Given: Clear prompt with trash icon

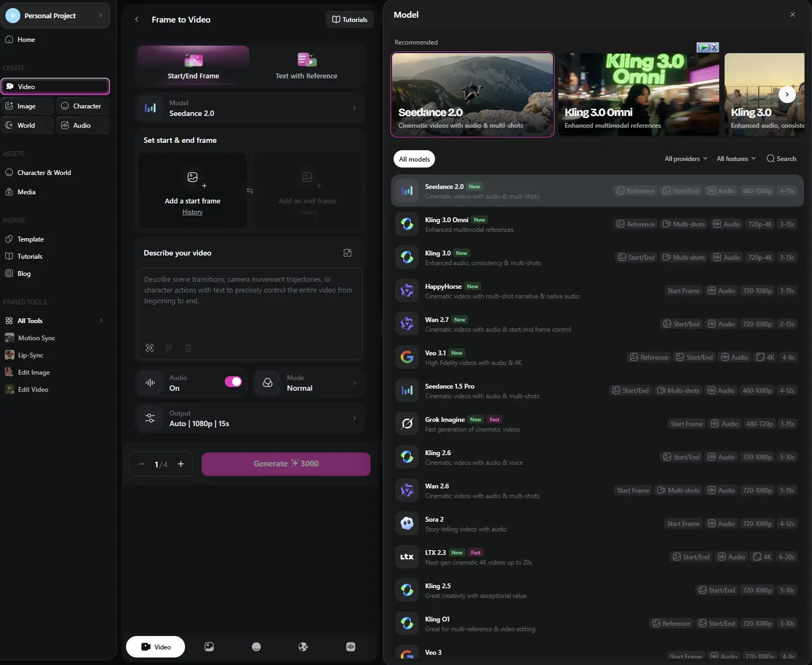Looking at the screenshot, I should point(188,348).
